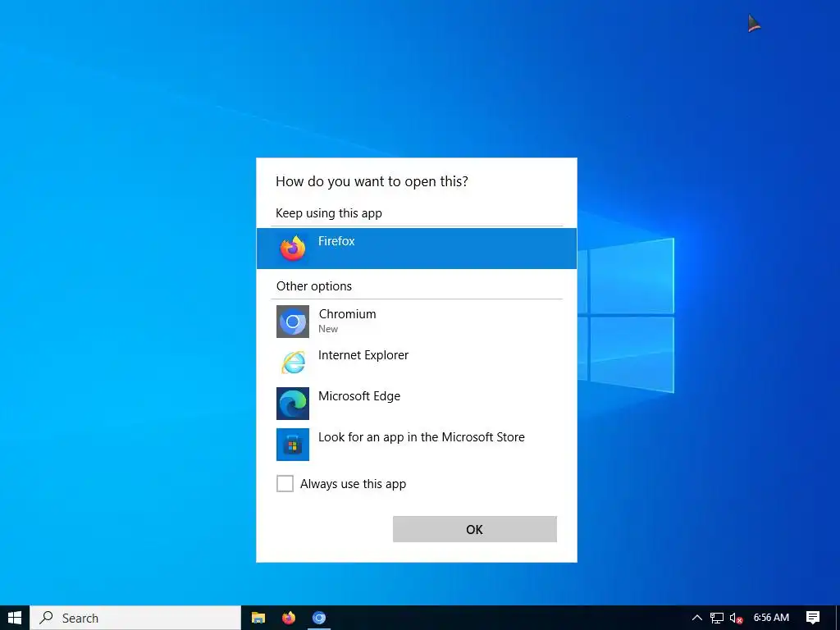840x630 pixels.
Task: Choose the Microsoft Edge text label
Action: [359, 396]
